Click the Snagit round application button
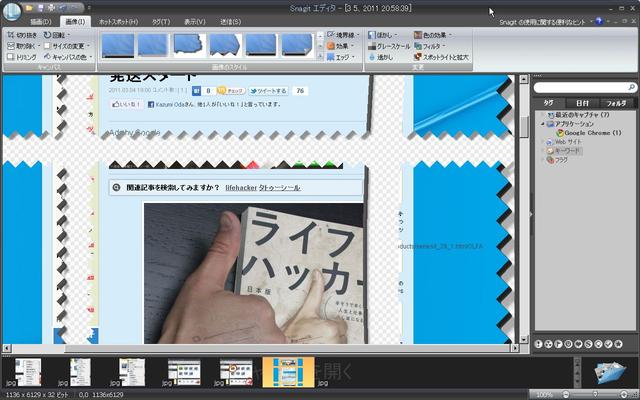 click(14, 13)
